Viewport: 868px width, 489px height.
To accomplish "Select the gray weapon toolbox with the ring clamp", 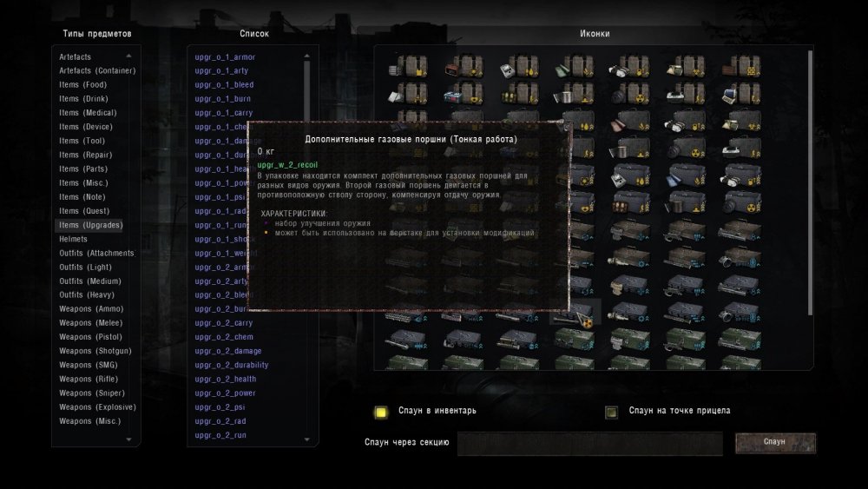I will [x=740, y=314].
